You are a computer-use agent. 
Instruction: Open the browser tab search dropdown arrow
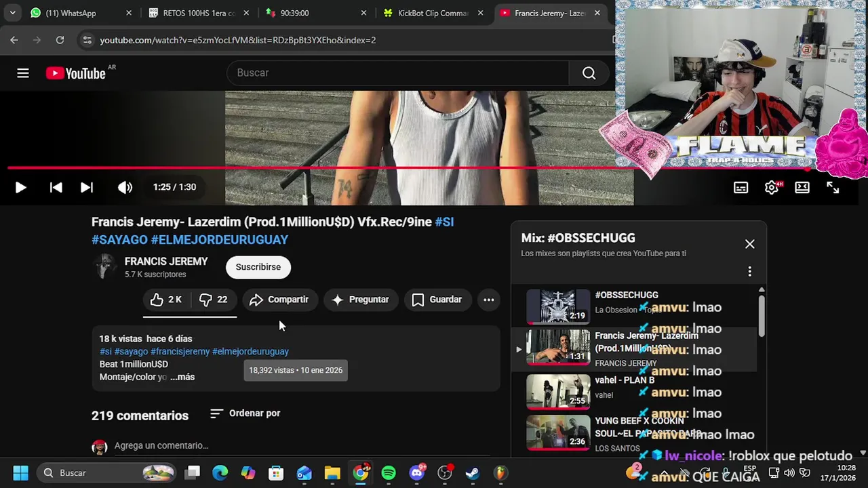[x=12, y=13]
